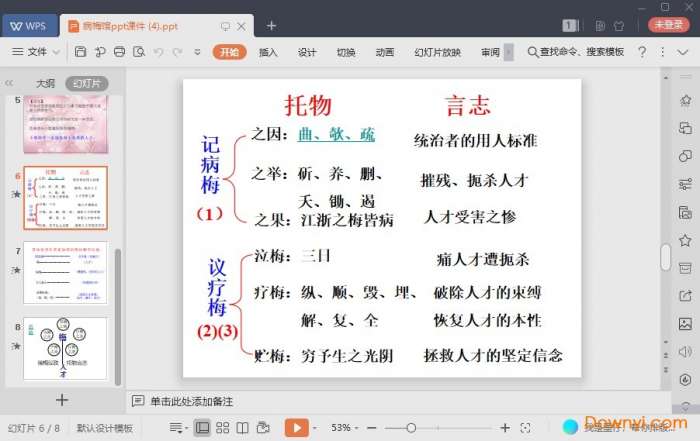Image resolution: width=700 pixels, height=441 pixels.
Task: Click the Save icon in toolbar
Action: (80, 52)
